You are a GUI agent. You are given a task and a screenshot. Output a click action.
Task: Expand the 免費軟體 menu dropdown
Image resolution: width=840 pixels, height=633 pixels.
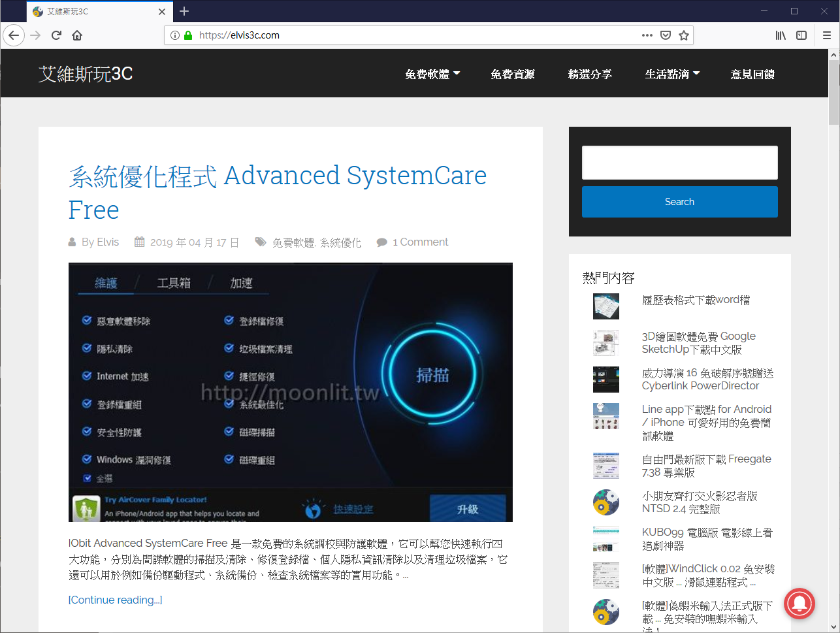click(432, 74)
